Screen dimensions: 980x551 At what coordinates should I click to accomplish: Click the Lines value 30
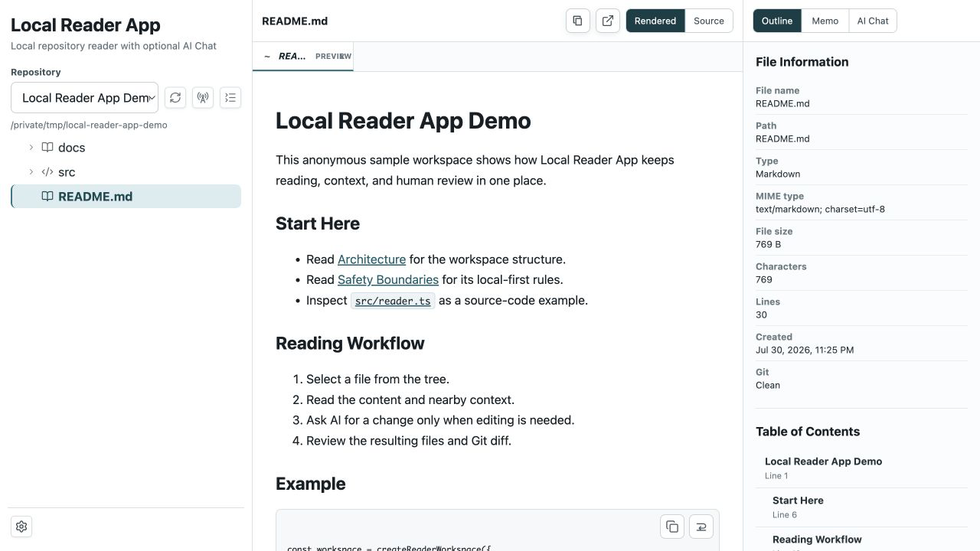tap(761, 315)
